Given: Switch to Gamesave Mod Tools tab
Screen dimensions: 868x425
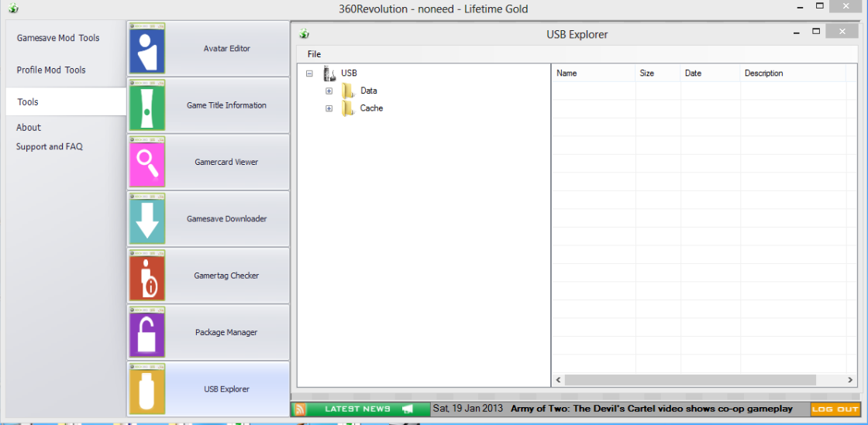Looking at the screenshot, I should 58,38.
